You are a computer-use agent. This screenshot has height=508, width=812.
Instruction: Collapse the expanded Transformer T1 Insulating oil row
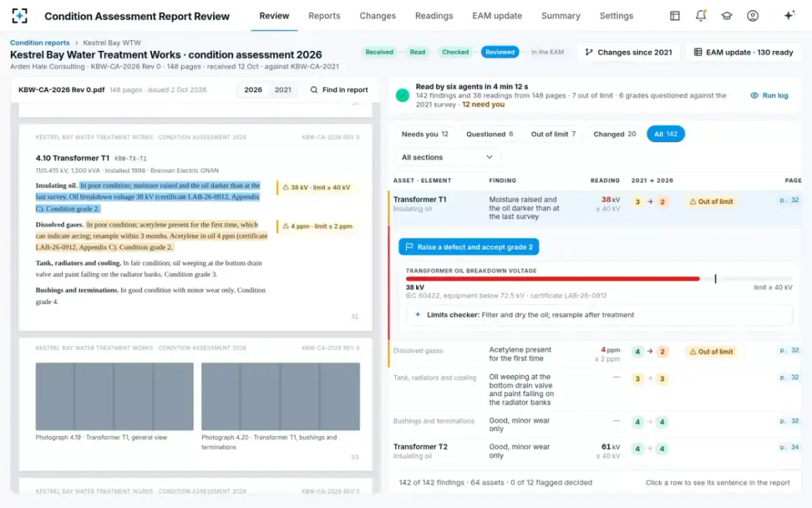[x=595, y=208]
